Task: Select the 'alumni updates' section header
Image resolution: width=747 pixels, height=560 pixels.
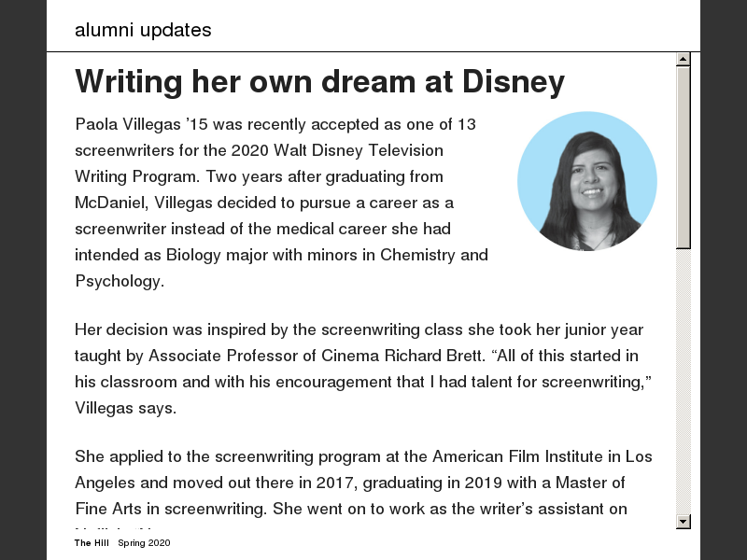Action: 143,30
